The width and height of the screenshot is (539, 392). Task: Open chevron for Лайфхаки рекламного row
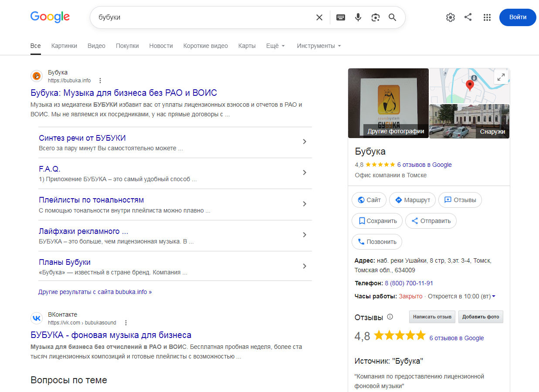click(x=305, y=235)
